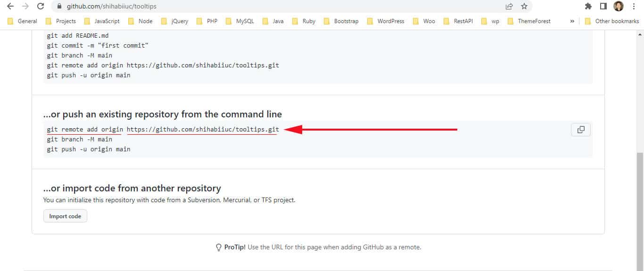644x271 pixels.
Task: Show hidden bookmarks with the chevron
Action: click(572, 21)
